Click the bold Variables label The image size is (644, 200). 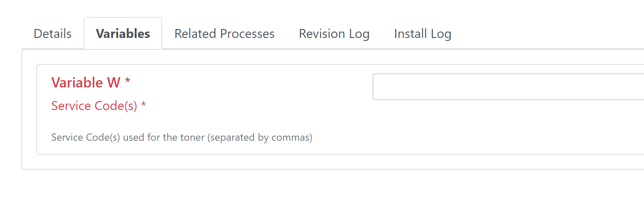[123, 34]
